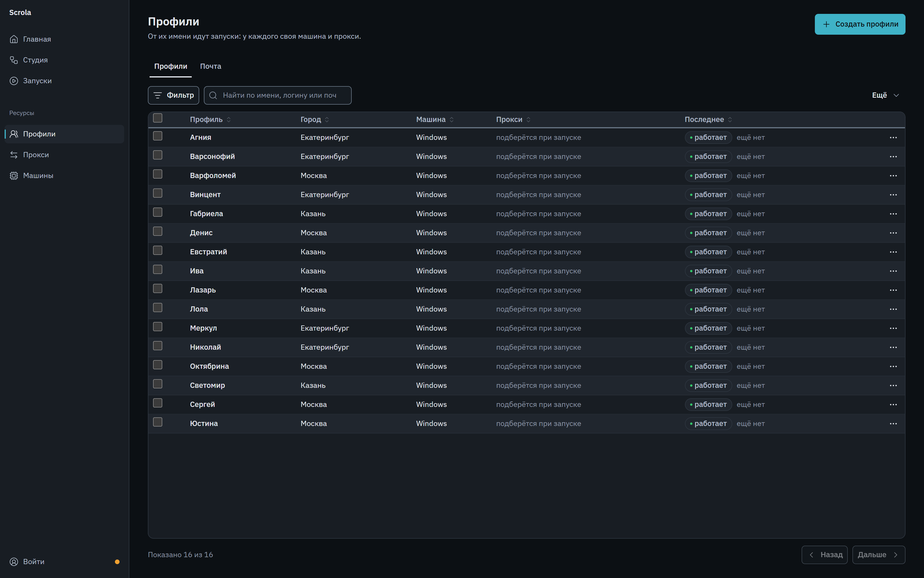Viewport: 924px width, 578px height.
Task: Go to Машины in the sidebar
Action: click(x=64, y=175)
